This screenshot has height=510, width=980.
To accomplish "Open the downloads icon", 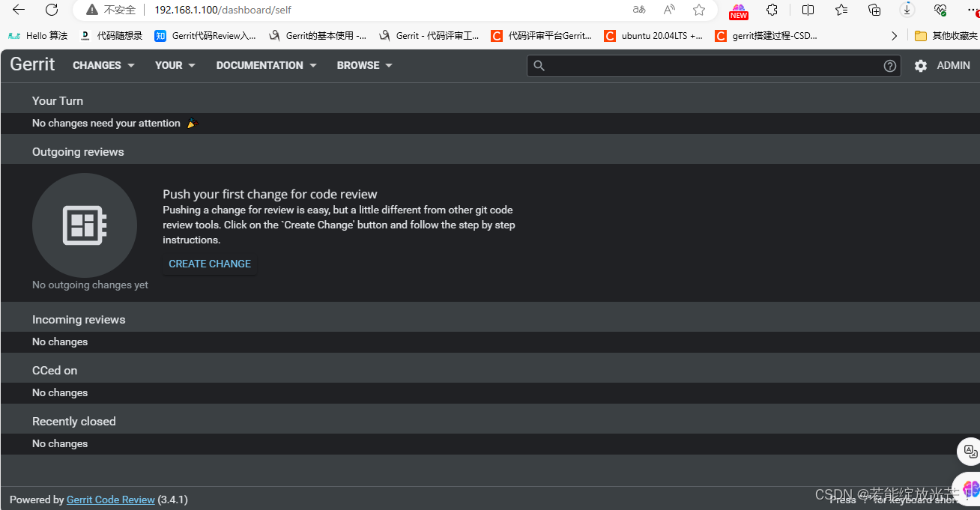I will click(x=907, y=10).
